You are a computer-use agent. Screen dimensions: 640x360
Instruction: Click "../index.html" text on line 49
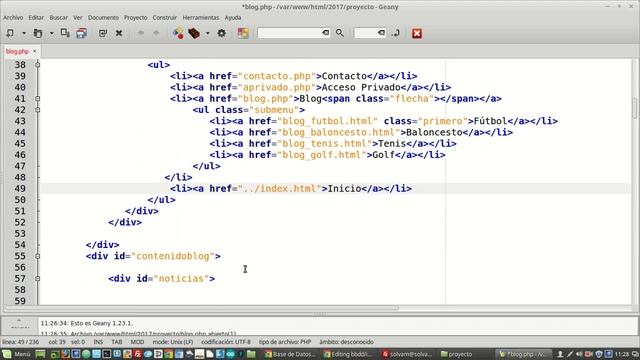(280, 189)
